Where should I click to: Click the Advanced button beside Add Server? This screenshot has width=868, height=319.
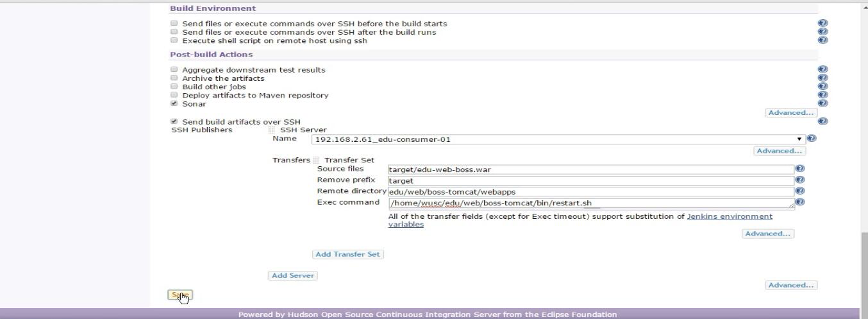coord(791,285)
